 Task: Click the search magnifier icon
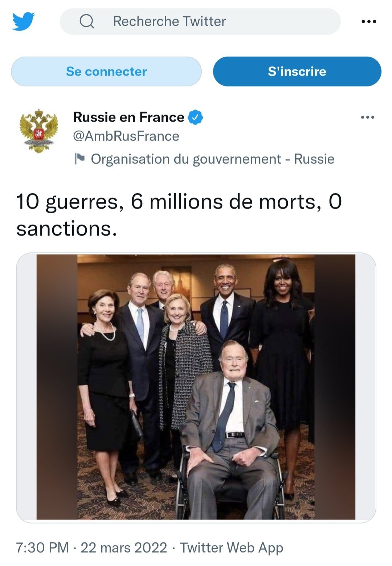tap(87, 21)
